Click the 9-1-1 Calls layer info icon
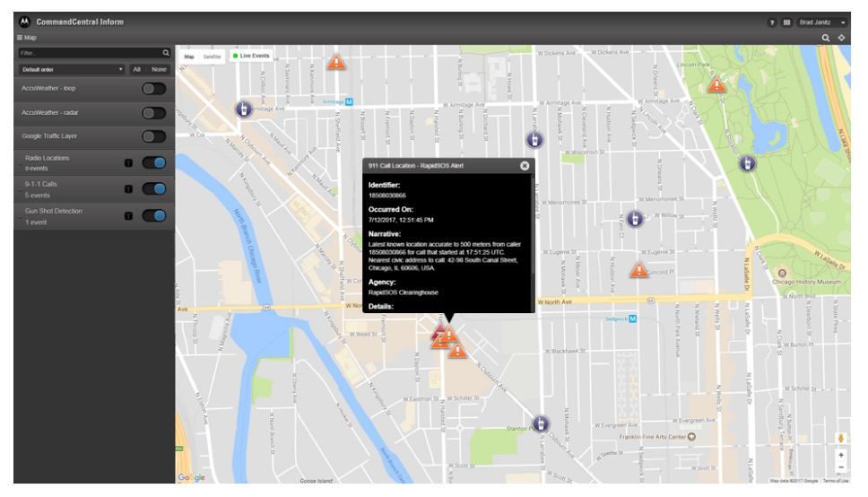This screenshot has width=868, height=497. tap(128, 189)
